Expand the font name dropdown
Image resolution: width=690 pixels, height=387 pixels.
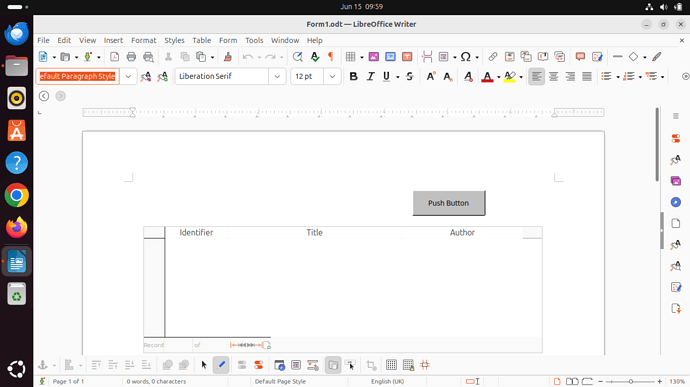277,77
